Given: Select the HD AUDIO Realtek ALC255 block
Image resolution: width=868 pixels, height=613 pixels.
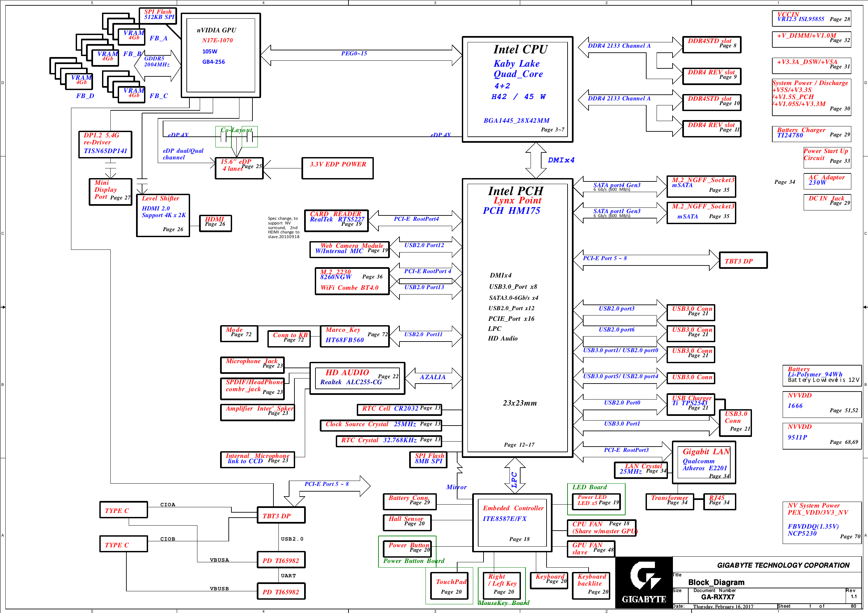Looking at the screenshot, I should 357,378.
